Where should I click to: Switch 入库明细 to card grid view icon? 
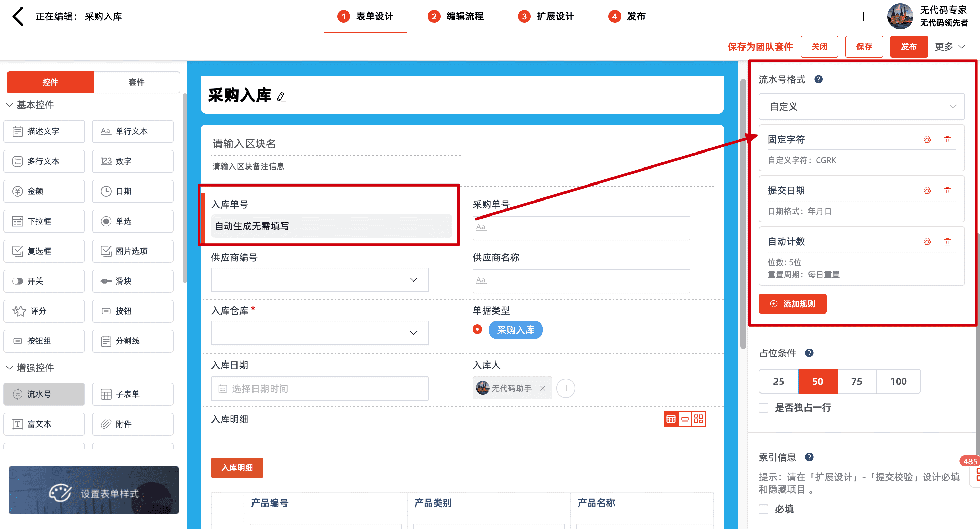click(x=699, y=419)
